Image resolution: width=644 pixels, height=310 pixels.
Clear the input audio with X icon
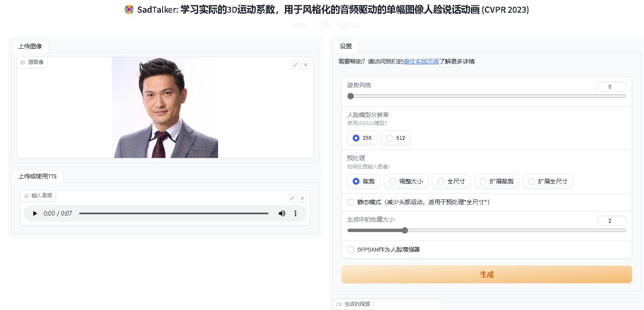pos(302,198)
